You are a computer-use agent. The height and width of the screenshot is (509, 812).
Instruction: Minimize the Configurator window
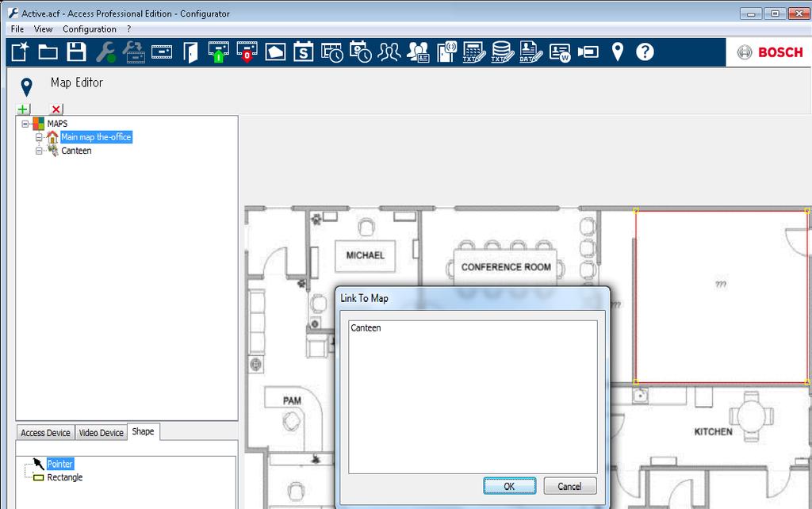coord(751,13)
